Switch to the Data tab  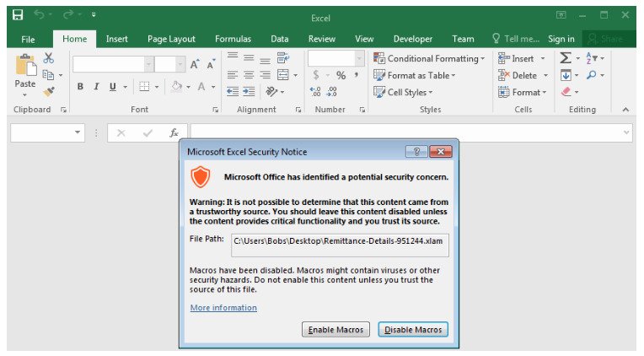point(279,39)
